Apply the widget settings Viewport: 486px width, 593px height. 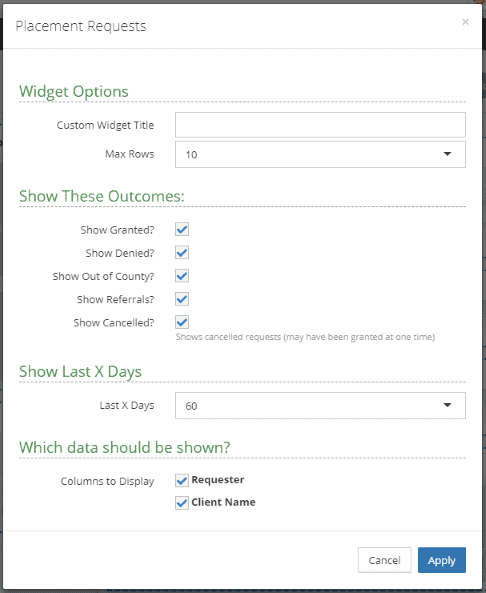point(441,560)
